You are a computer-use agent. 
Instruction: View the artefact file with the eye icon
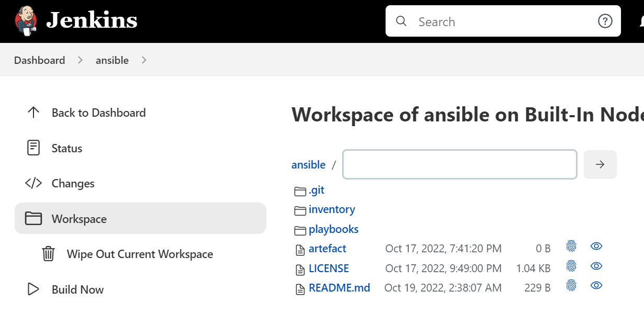coord(596,246)
